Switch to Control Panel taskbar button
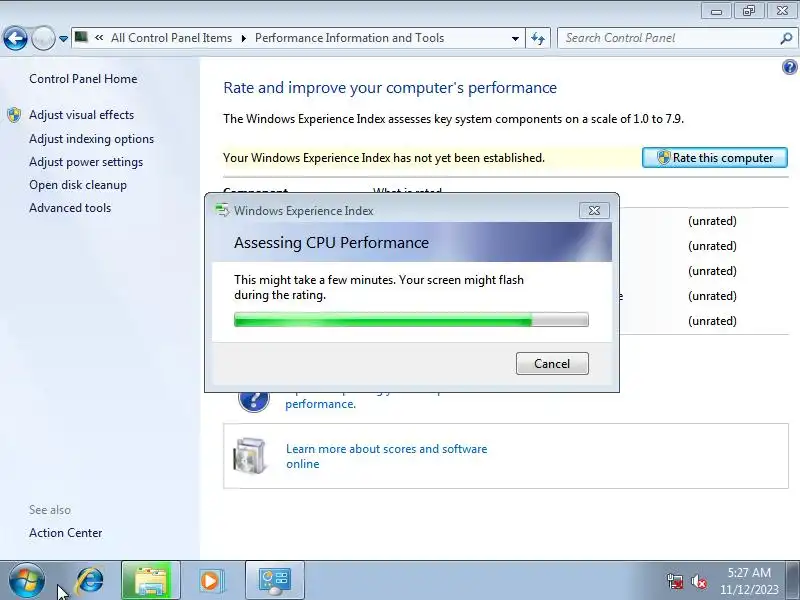 [274, 581]
